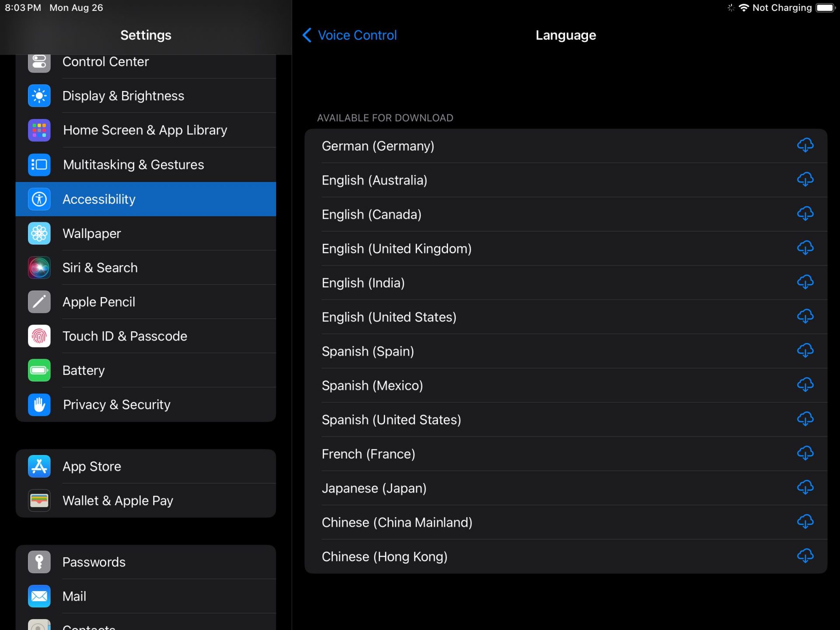This screenshot has width=840, height=630.
Task: Click the Siri & Search icon
Action: point(39,268)
